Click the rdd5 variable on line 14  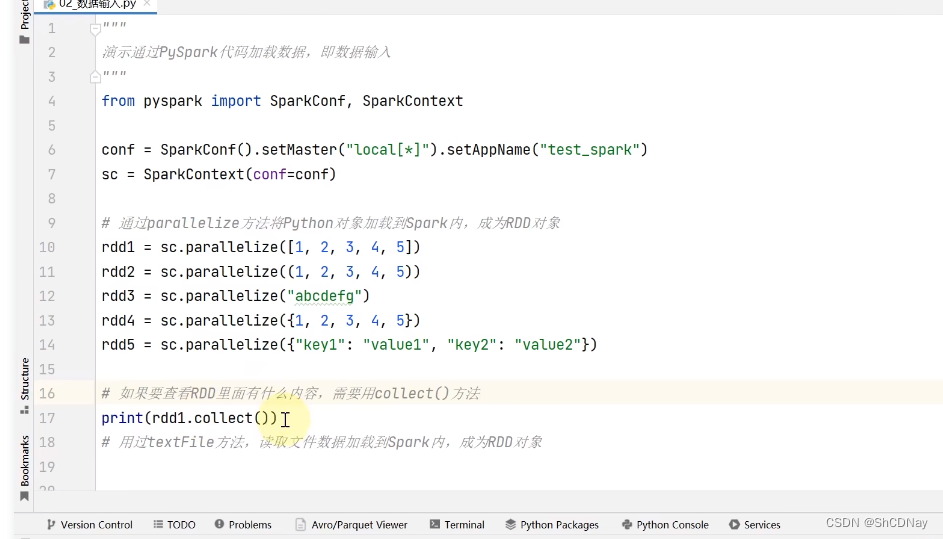click(118, 345)
